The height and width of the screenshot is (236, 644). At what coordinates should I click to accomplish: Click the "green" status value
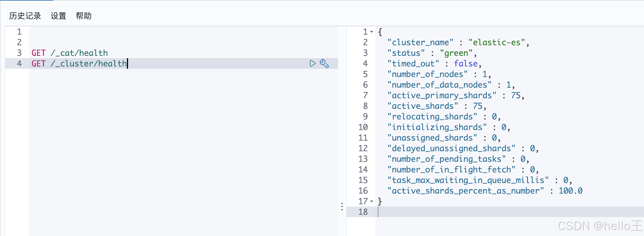(456, 53)
